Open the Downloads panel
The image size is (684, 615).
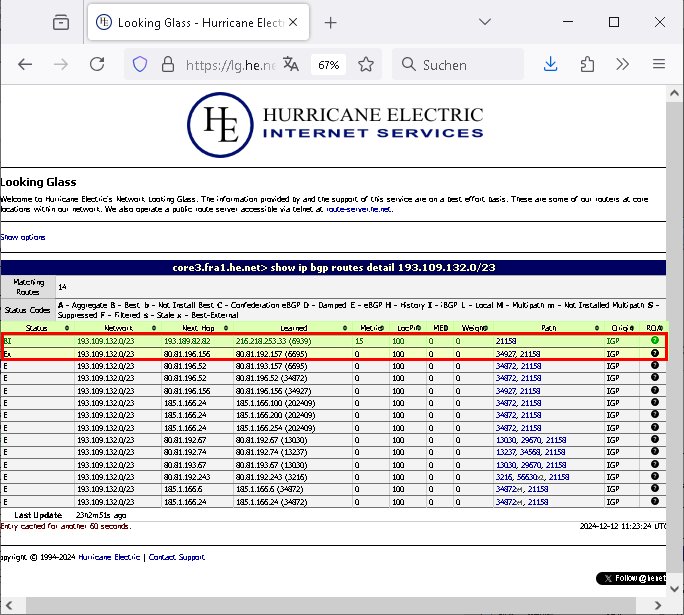pos(550,64)
